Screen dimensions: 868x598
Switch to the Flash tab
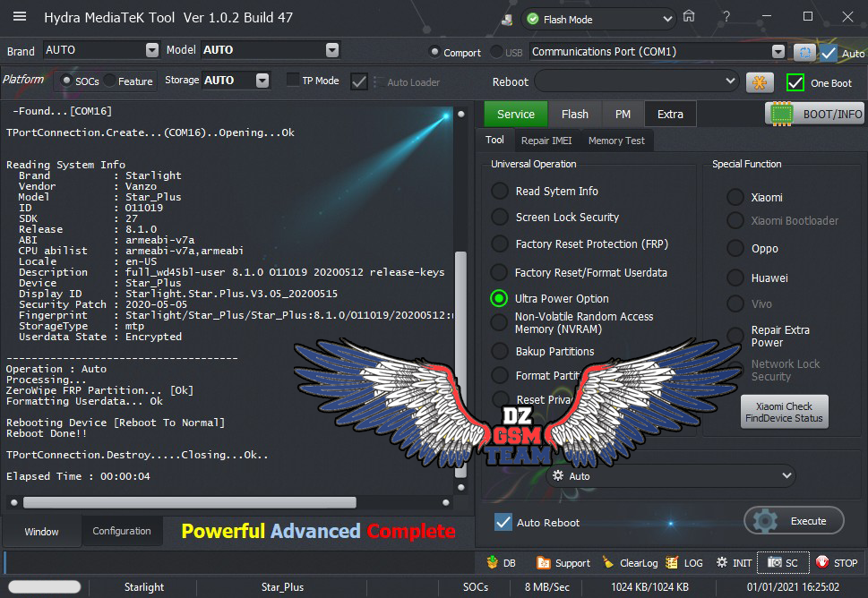(574, 114)
